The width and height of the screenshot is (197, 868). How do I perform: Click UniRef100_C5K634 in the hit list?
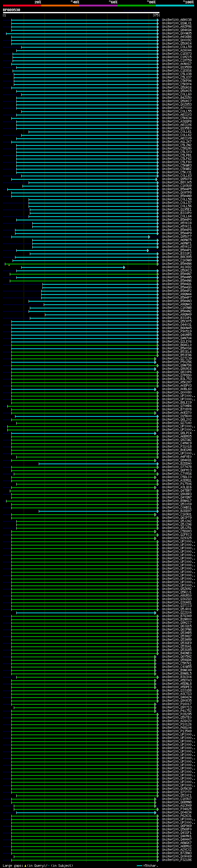click(x=177, y=118)
